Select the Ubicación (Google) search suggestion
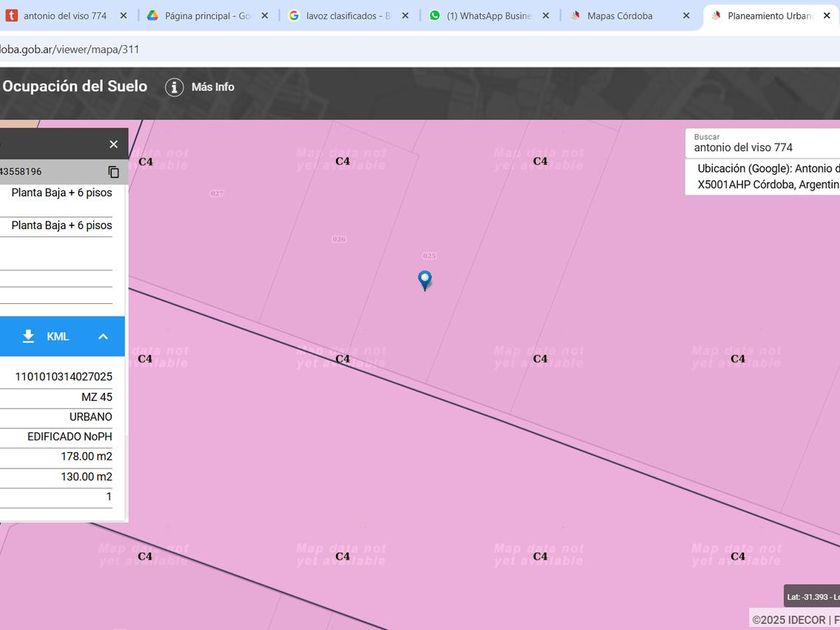The height and width of the screenshot is (630, 840). [x=766, y=177]
